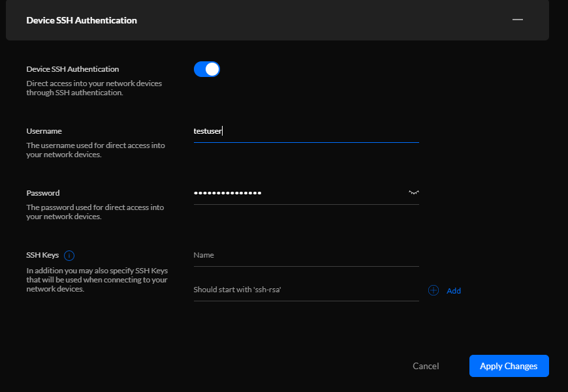Click the 'The password used for direct access' description
This screenshot has height=392, width=568.
(x=95, y=212)
